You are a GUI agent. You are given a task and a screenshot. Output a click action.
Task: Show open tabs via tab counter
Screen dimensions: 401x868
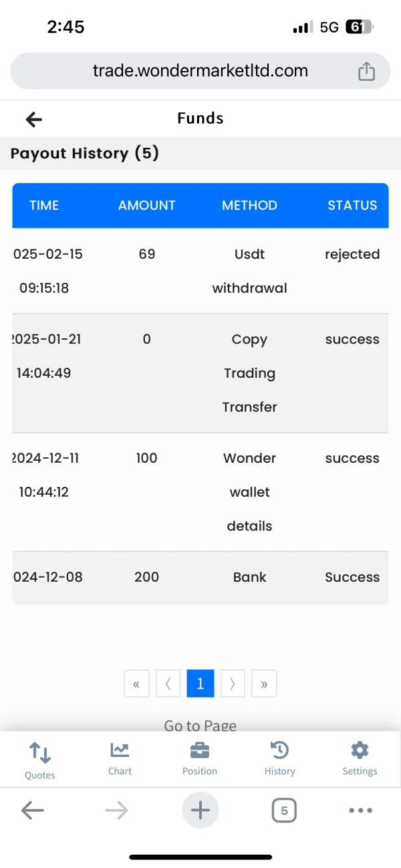pyautogui.click(x=284, y=810)
